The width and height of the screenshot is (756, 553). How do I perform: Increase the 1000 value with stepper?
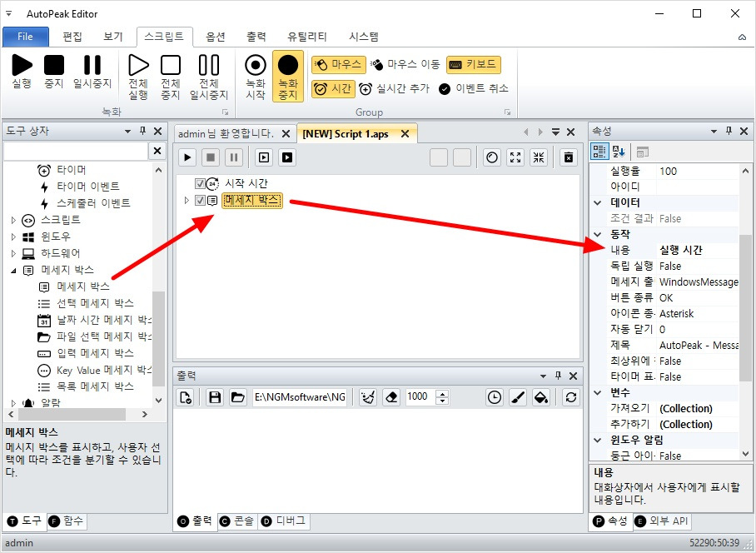point(441,393)
